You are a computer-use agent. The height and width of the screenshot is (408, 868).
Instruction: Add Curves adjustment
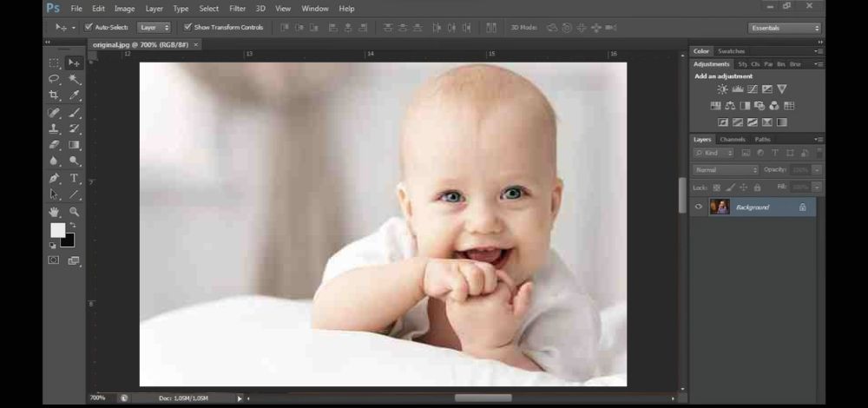click(753, 89)
